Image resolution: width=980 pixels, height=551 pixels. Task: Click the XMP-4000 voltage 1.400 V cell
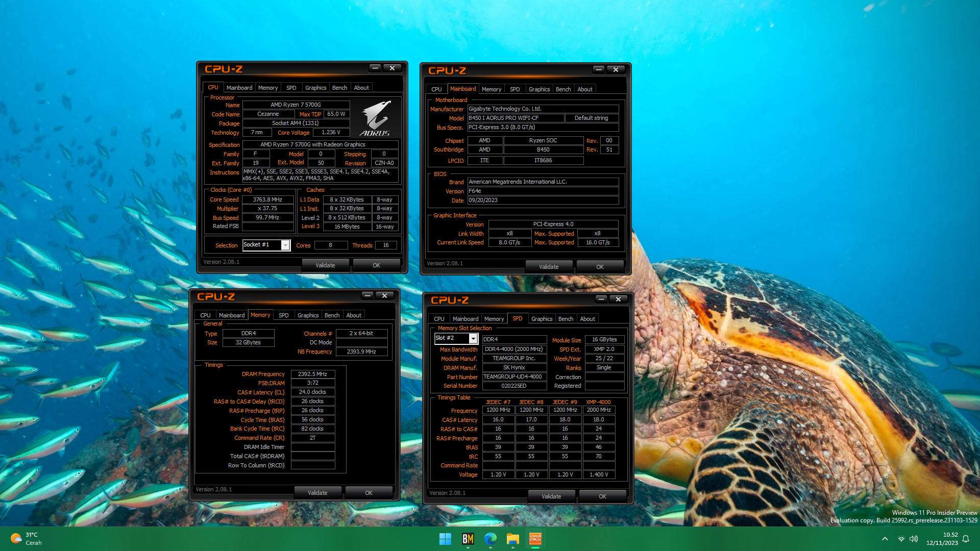(x=599, y=474)
